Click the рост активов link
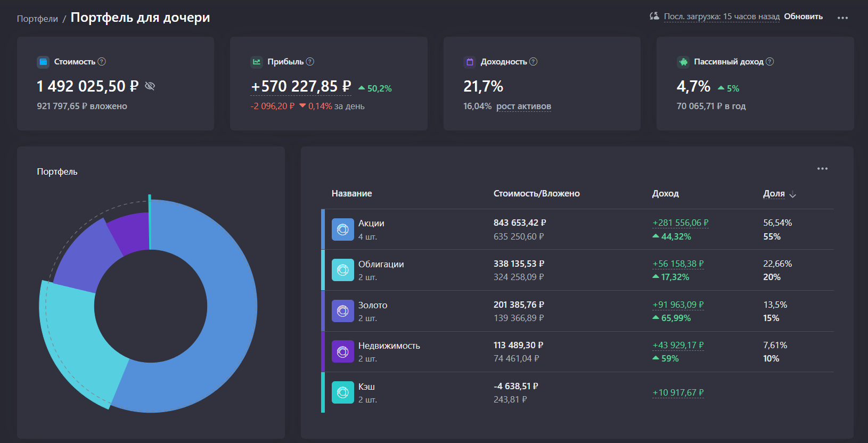Screen dimensions: 868x443 (523, 106)
